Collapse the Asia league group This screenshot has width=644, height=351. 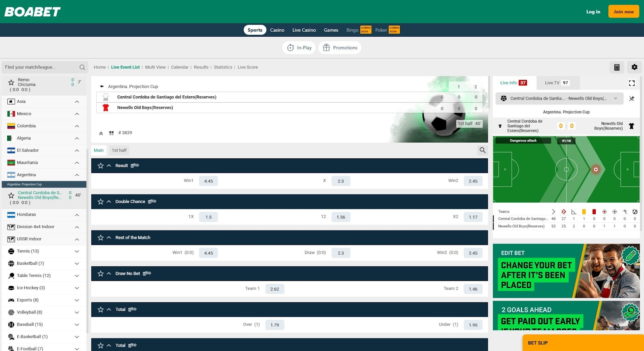click(x=77, y=102)
